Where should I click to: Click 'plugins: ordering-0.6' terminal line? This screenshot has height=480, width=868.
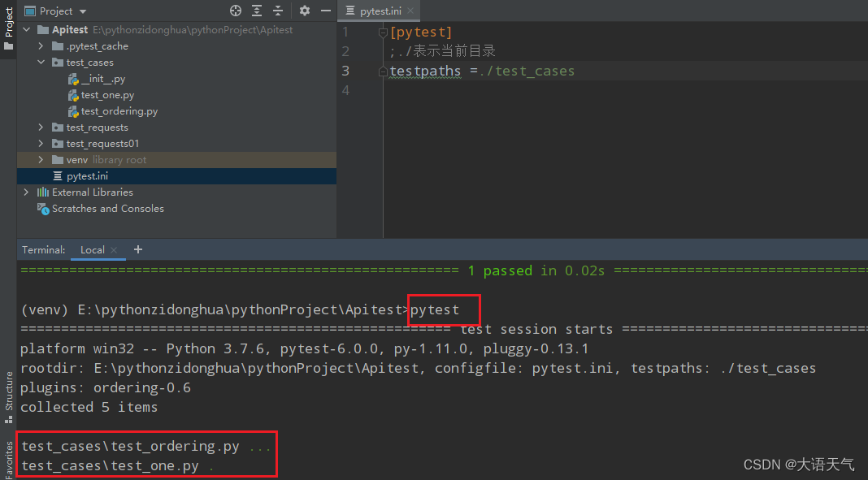tap(106, 387)
